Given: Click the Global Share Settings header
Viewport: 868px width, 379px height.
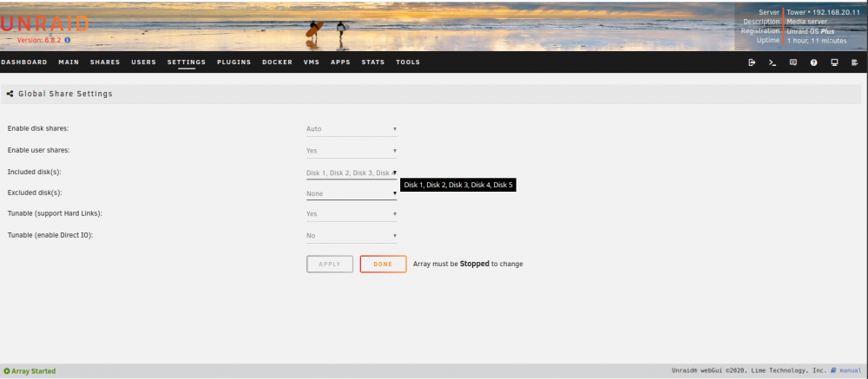Looking at the screenshot, I should (x=65, y=94).
